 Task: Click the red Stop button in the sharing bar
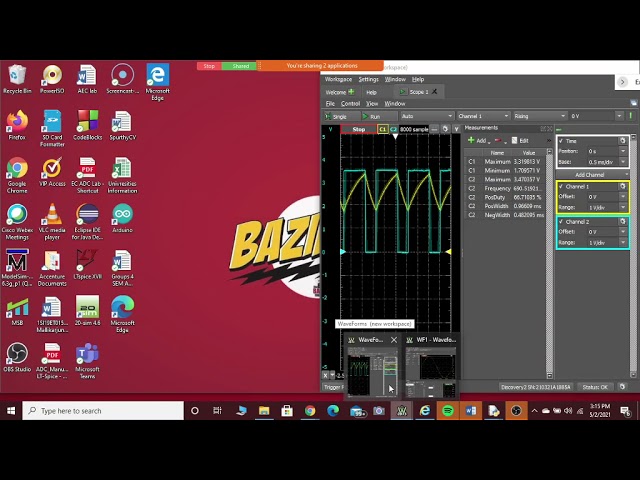209,66
